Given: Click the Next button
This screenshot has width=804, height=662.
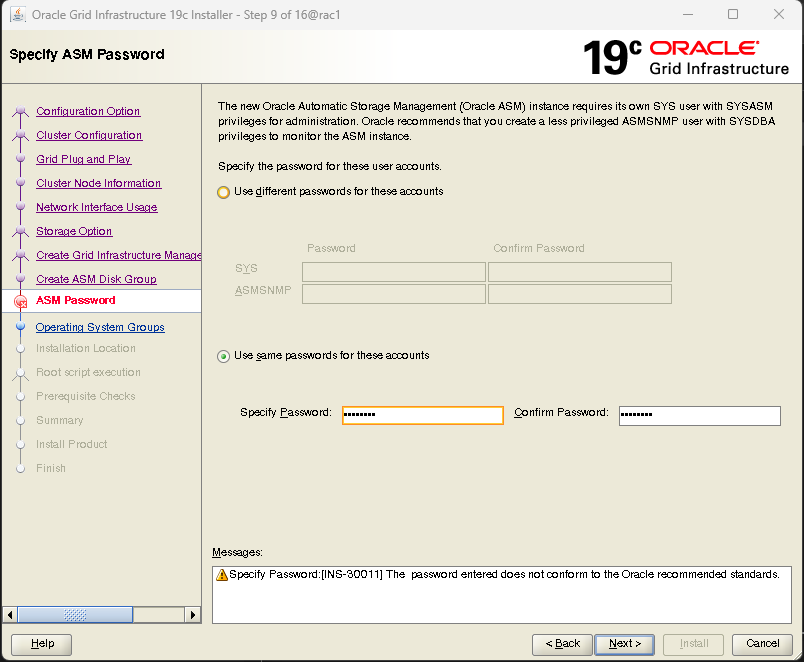Looking at the screenshot, I should click(625, 644).
